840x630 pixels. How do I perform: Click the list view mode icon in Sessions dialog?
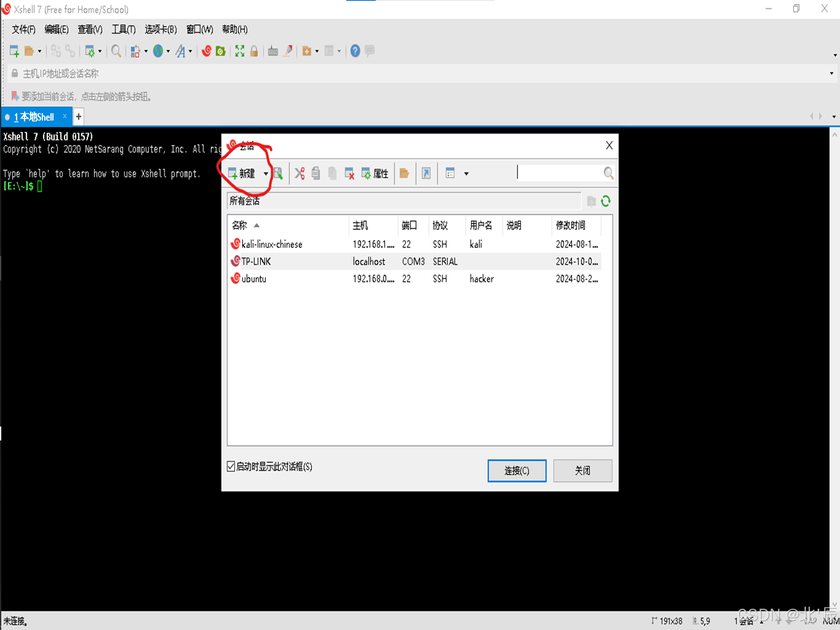[x=450, y=174]
